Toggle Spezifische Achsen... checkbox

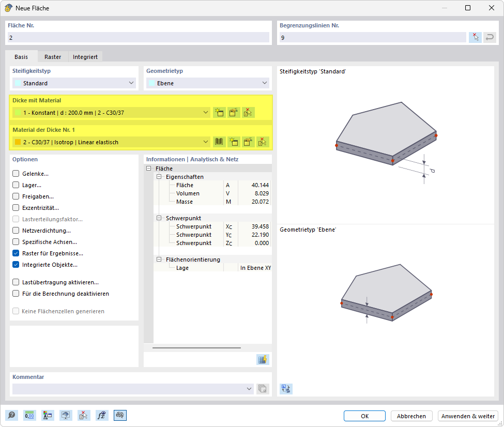tap(16, 242)
